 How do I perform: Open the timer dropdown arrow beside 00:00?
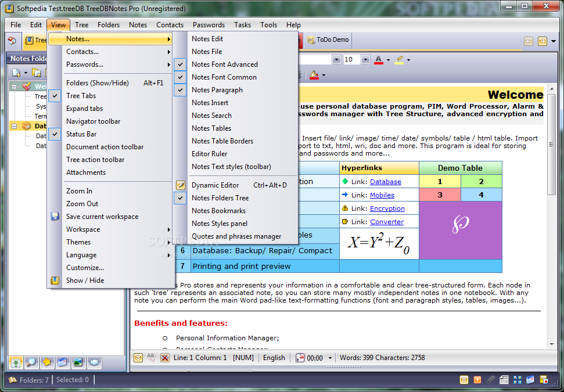330,358
